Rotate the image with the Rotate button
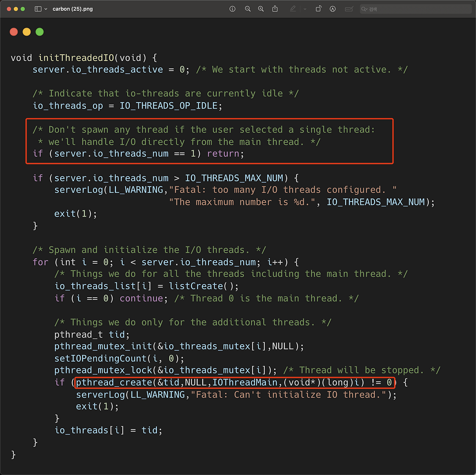Image resolution: width=476 pixels, height=475 pixels. pyautogui.click(x=319, y=9)
